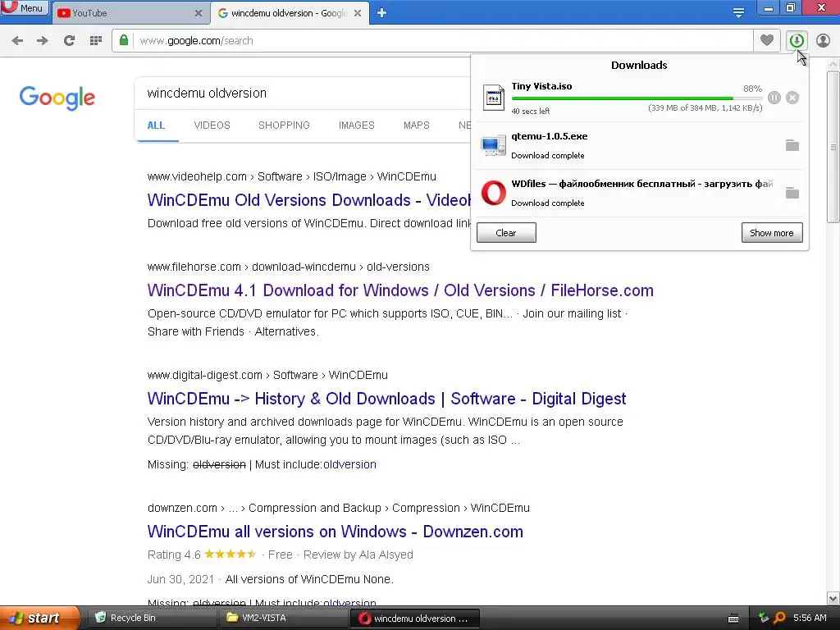Screen dimensions: 840x630
Task: Click scrollbar down arrow
Action: pos(833,598)
